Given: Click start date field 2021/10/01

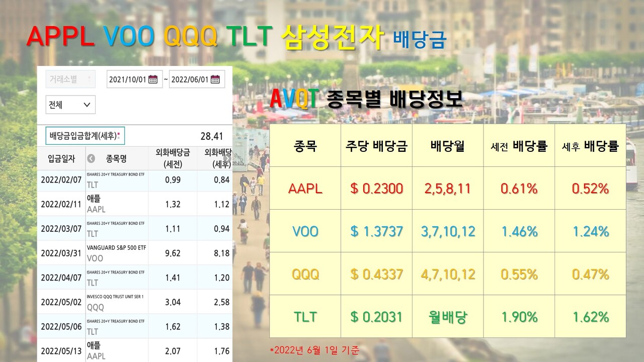Looking at the screenshot, I should (134, 79).
